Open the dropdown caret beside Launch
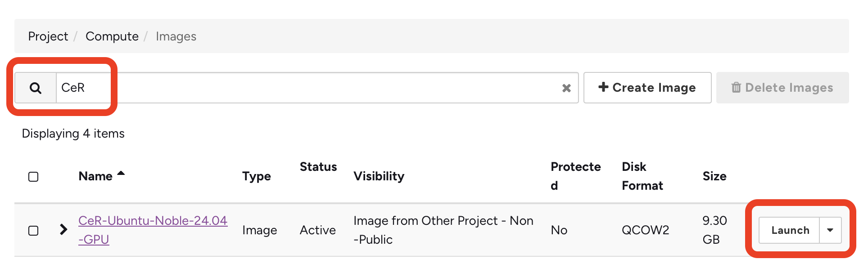The height and width of the screenshot is (268, 868). click(x=830, y=230)
